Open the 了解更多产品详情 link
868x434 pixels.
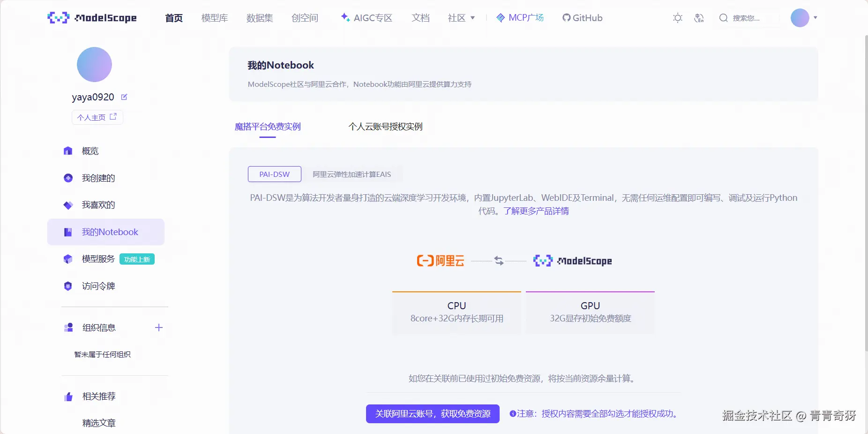pos(536,211)
